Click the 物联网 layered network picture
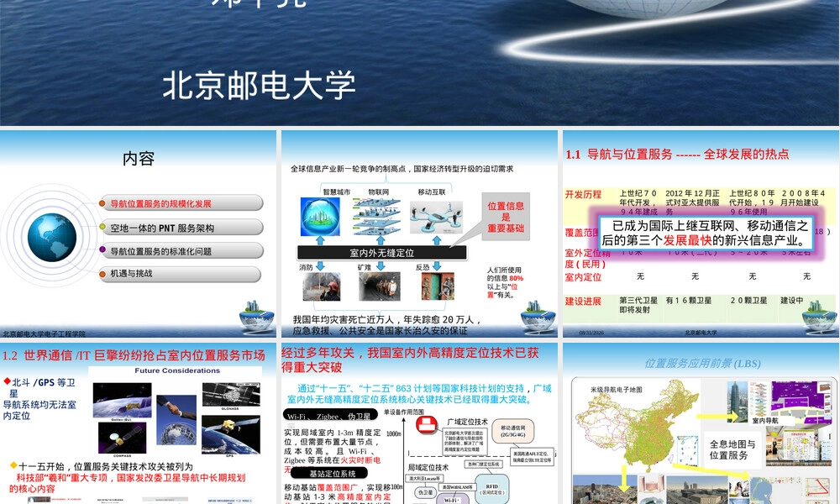Image resolution: width=840 pixels, height=504 pixels. pyautogui.click(x=377, y=217)
